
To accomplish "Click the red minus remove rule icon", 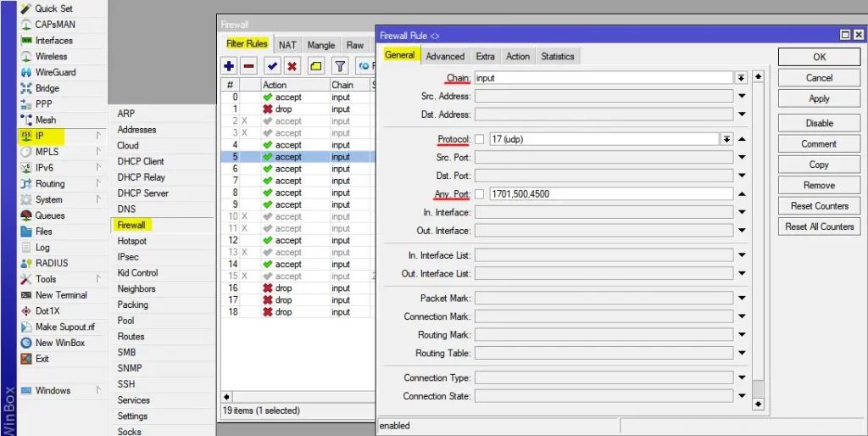I will [249, 66].
